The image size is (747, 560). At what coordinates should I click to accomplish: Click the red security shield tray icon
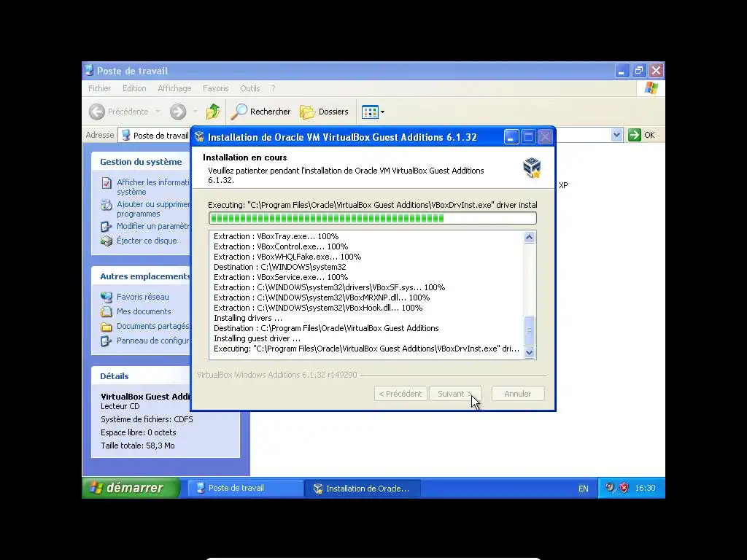[624, 488]
